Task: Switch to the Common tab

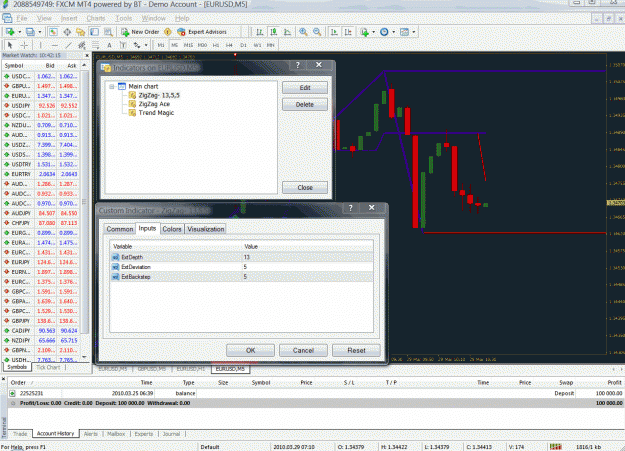Action: pyautogui.click(x=120, y=229)
